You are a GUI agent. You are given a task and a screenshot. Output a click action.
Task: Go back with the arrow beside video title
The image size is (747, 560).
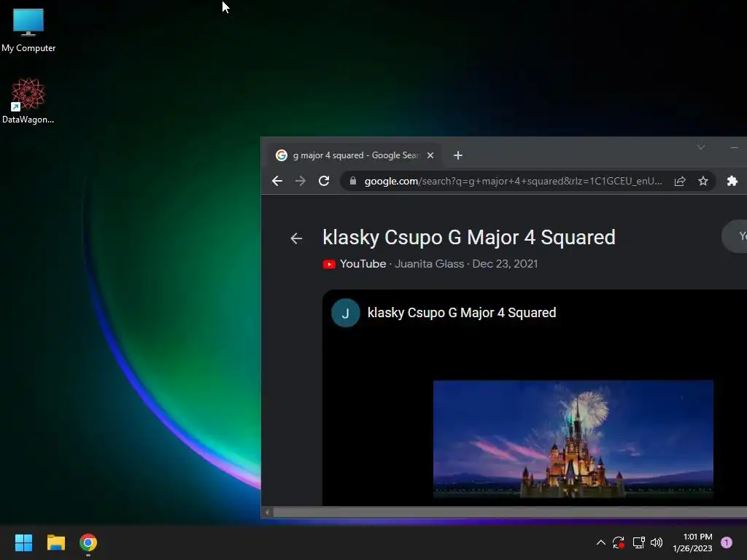[296, 238]
